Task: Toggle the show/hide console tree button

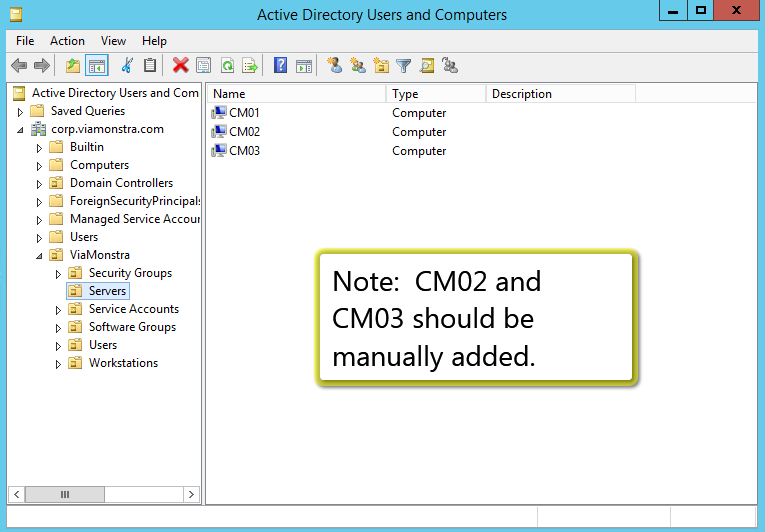Action: pos(97,66)
